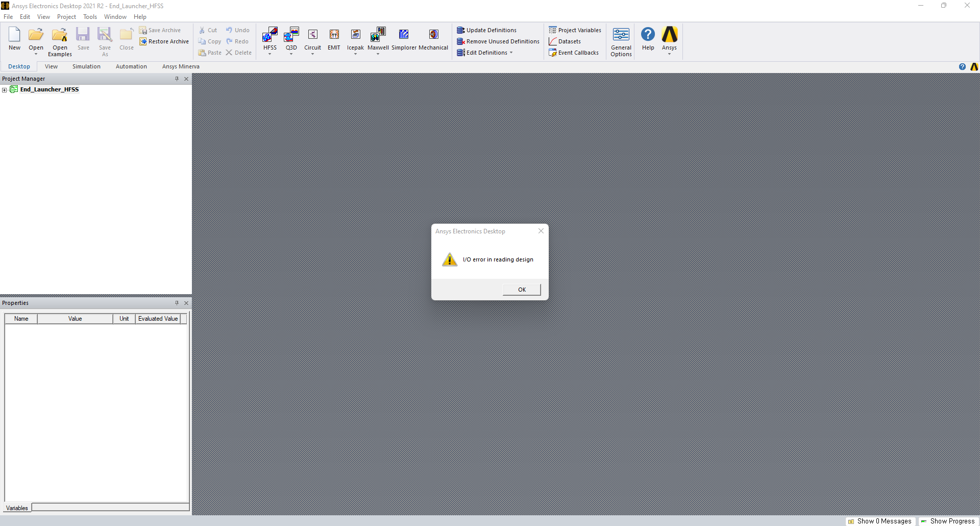Click the Help question mark icon
Viewport: 980px width, 526px height.
[648, 35]
